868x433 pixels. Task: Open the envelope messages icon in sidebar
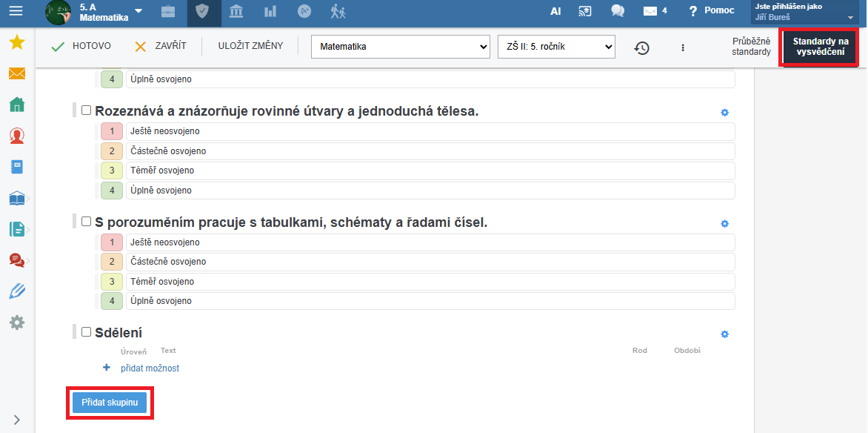pos(16,73)
